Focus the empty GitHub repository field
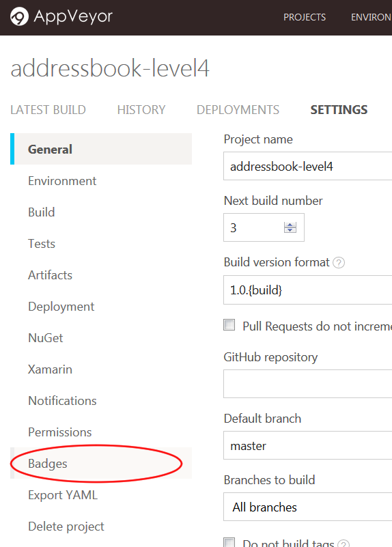The image size is (392, 547). pos(307,384)
